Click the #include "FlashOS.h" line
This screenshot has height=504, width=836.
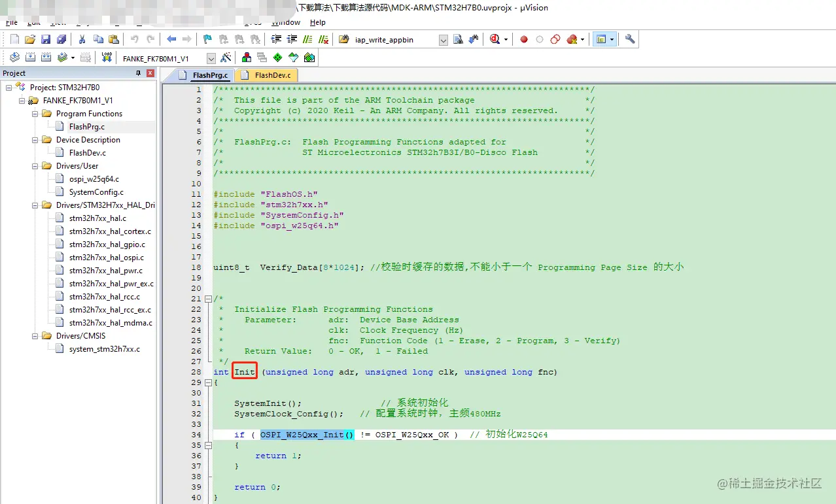266,194
